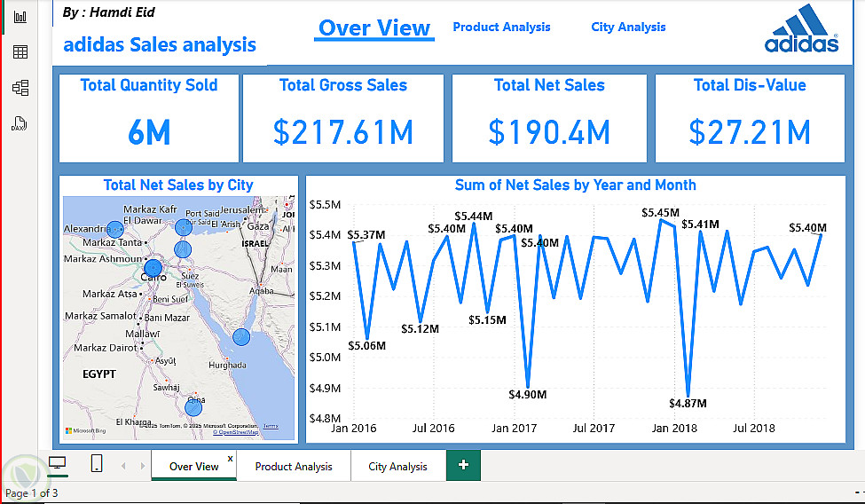Open the OpenStreetMap link on map
This screenshot has height=504, width=865.
236,432
